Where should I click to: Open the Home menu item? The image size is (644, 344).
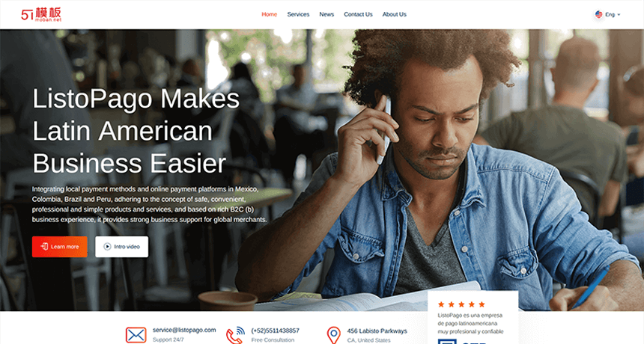(270, 14)
